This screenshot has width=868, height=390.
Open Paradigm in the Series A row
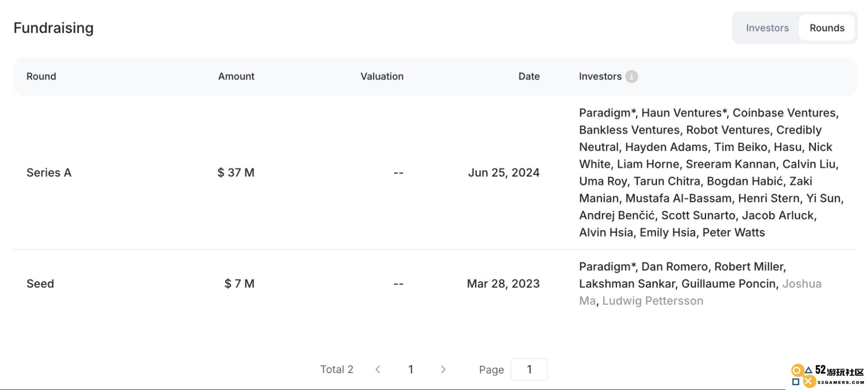click(607, 113)
